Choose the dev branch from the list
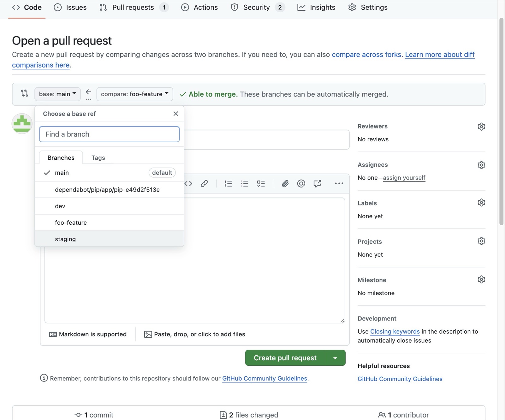This screenshot has width=505, height=420. tap(109, 206)
